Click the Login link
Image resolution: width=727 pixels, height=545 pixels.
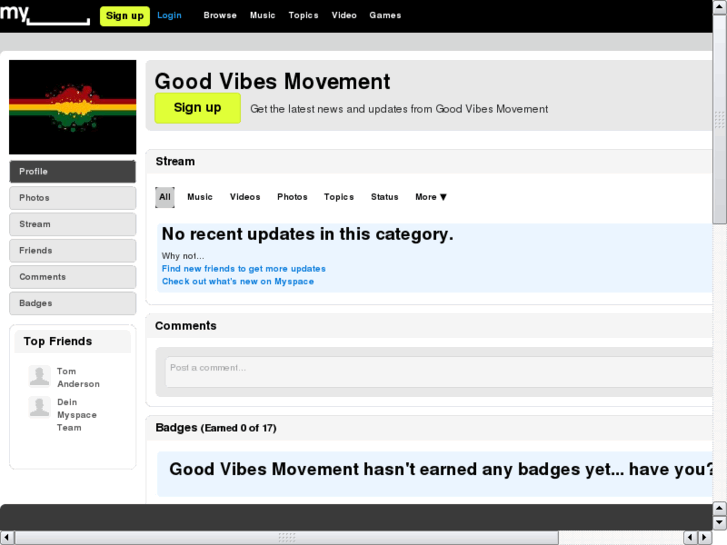169,15
